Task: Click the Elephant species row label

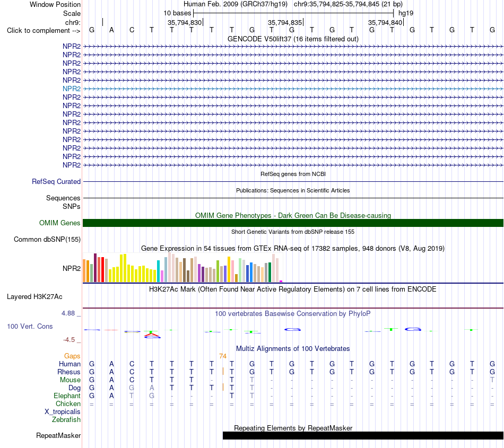Action: point(67,396)
